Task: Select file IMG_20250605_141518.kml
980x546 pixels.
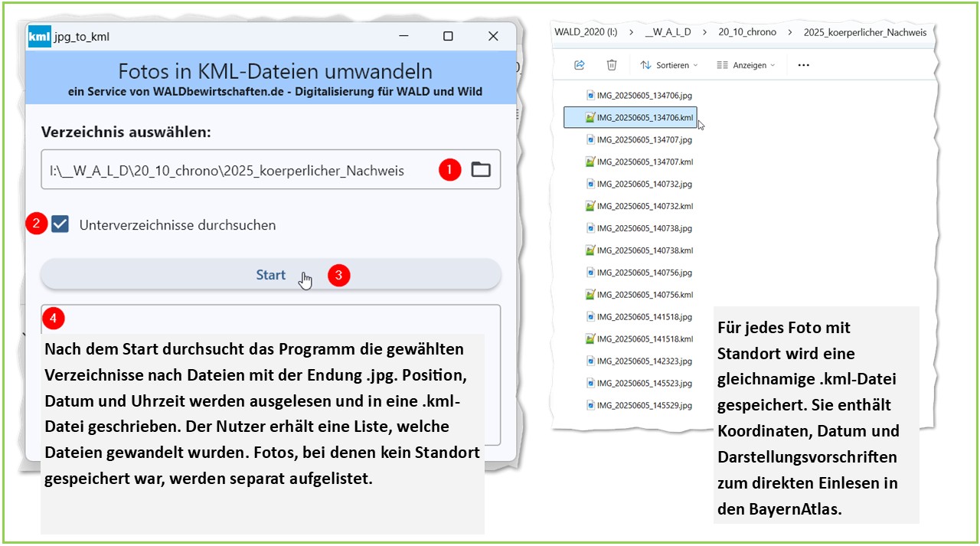Action: tap(645, 338)
